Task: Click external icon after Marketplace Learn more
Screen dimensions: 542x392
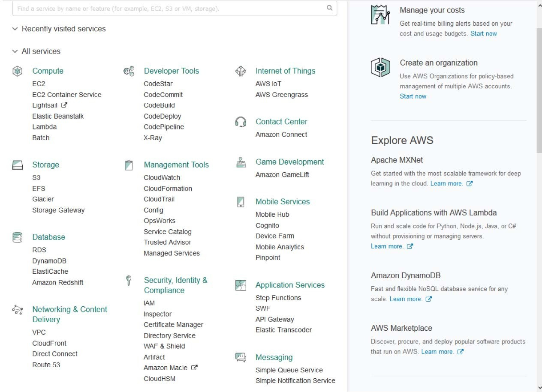Action: [x=461, y=352]
